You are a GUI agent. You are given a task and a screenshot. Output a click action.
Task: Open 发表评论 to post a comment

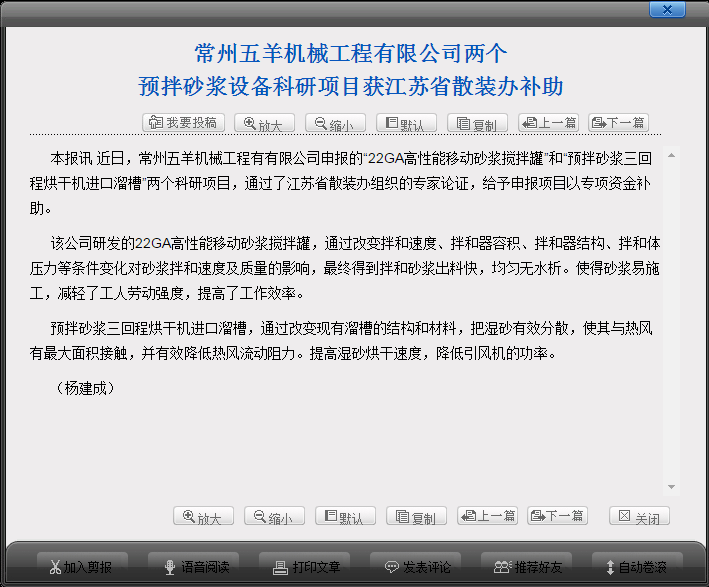click(416, 567)
